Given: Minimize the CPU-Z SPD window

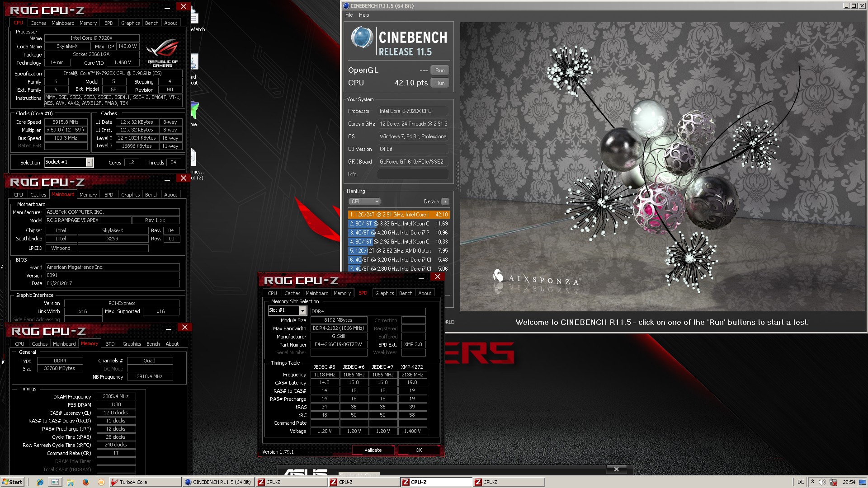Looking at the screenshot, I should 421,278.
